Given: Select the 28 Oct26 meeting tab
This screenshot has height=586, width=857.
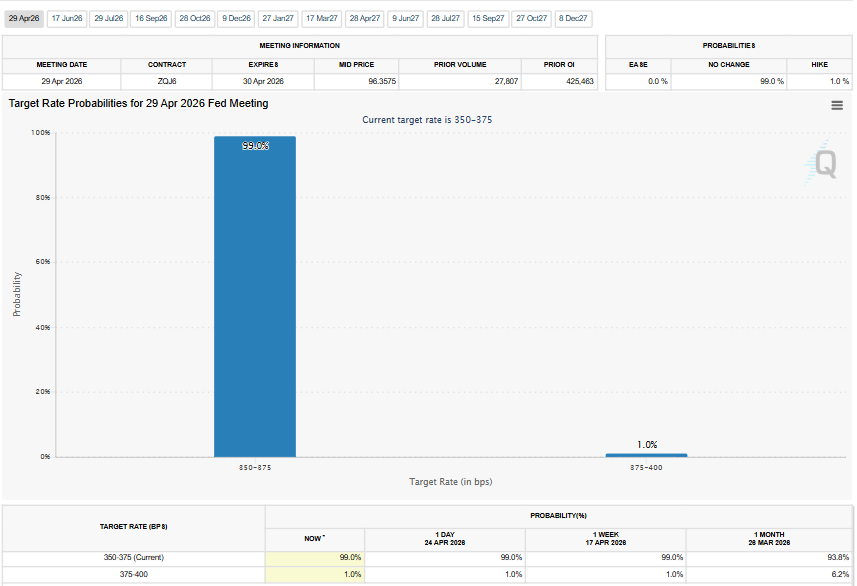Looking at the screenshot, I should tap(194, 18).
